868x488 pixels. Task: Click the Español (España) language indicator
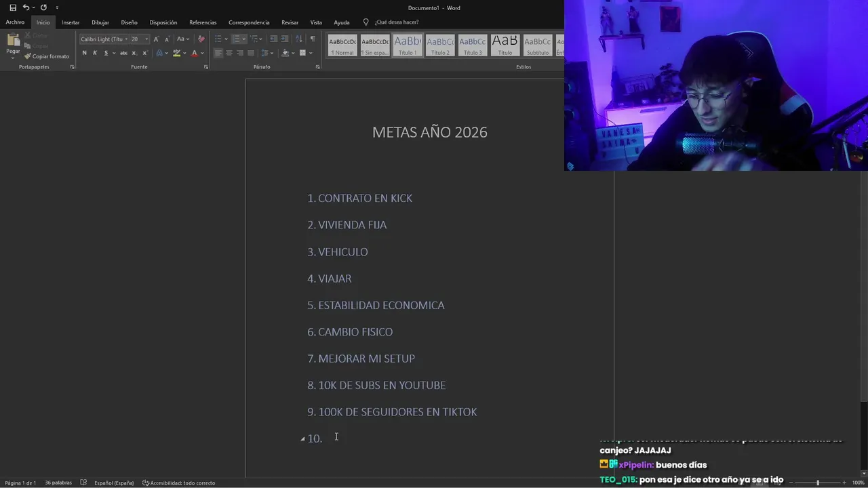tap(114, 483)
